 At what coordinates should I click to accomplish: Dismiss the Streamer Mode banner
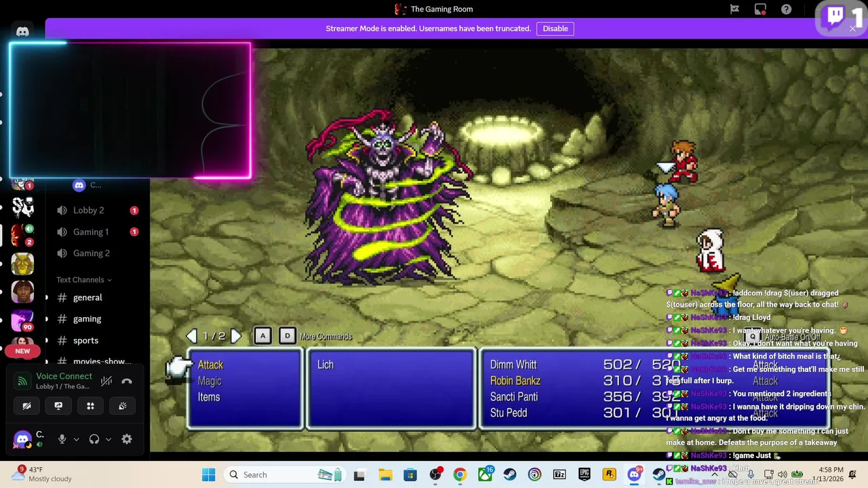click(x=852, y=28)
